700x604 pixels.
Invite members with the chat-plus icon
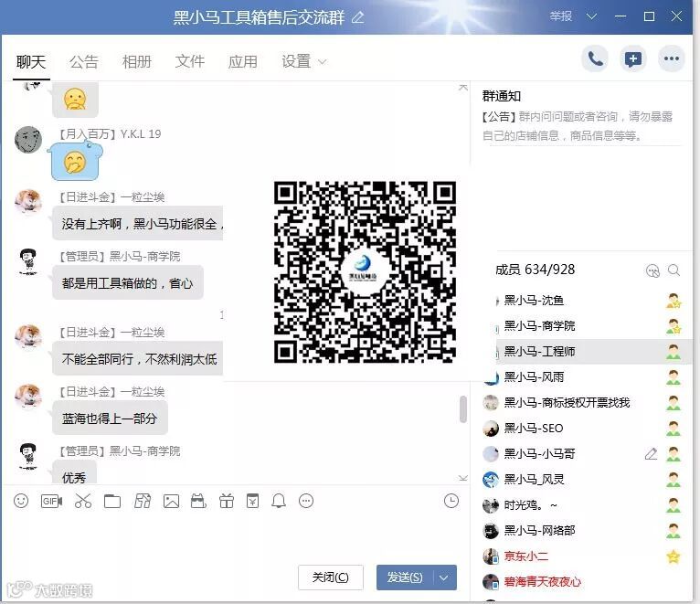pyautogui.click(x=633, y=58)
